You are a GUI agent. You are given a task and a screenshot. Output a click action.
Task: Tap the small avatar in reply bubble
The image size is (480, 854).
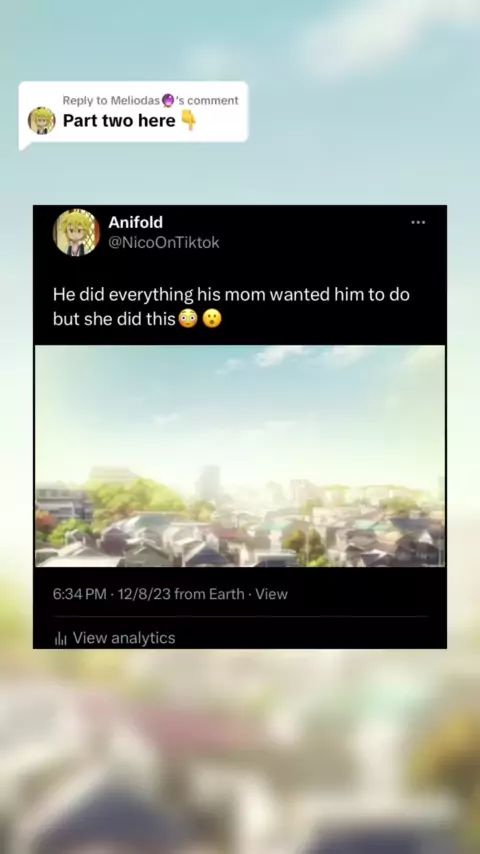coord(41,120)
